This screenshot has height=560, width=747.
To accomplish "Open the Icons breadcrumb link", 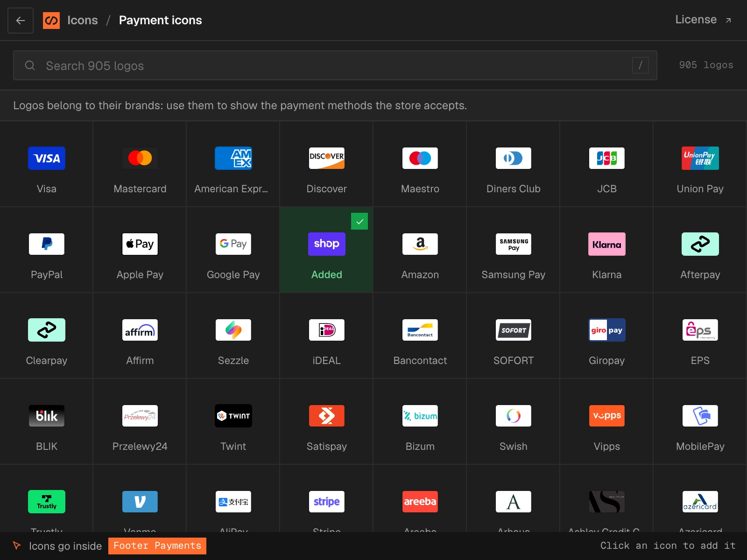I will click(83, 20).
